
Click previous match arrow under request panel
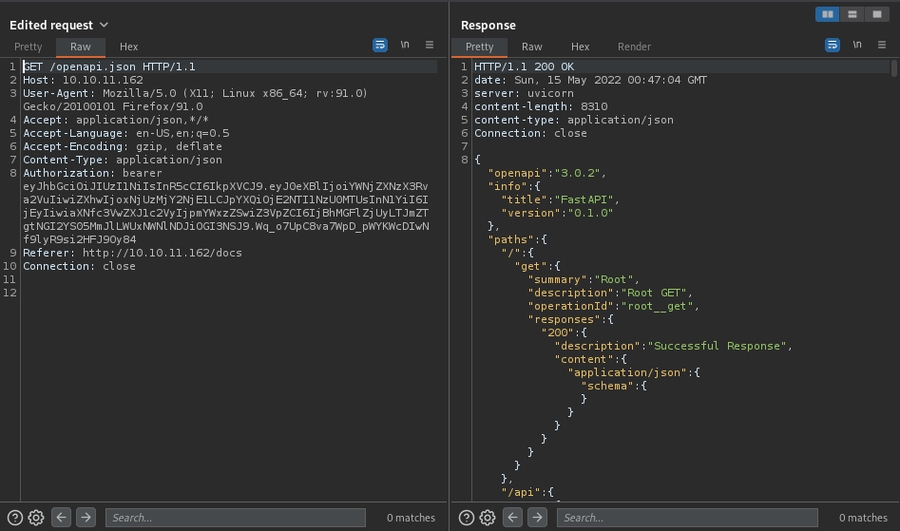pos(62,517)
